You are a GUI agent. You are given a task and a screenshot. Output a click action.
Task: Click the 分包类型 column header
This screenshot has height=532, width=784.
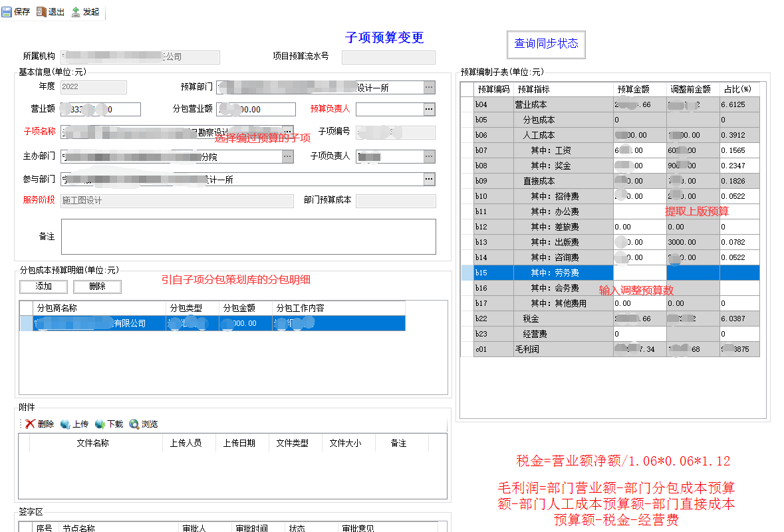click(192, 308)
